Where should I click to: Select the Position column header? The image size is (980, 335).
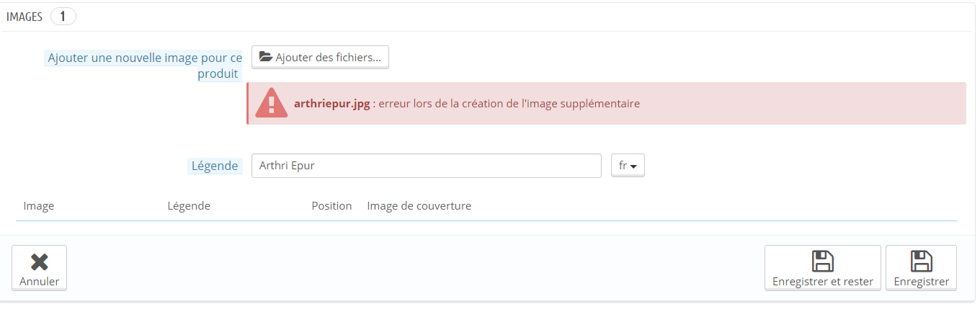coord(331,206)
